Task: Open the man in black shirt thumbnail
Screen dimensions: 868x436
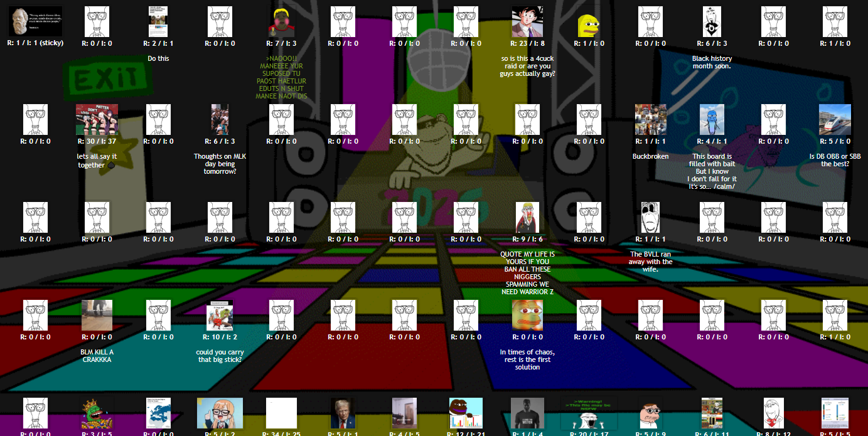Action: (527, 413)
